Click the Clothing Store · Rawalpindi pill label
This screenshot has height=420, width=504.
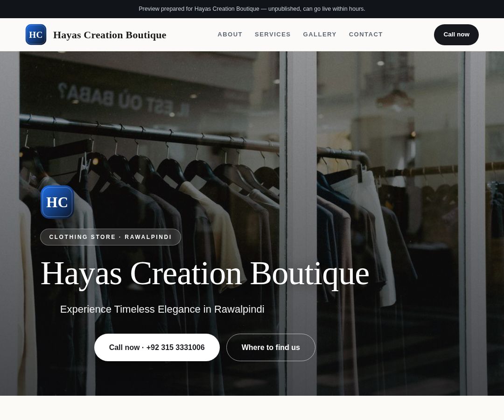pos(111,237)
